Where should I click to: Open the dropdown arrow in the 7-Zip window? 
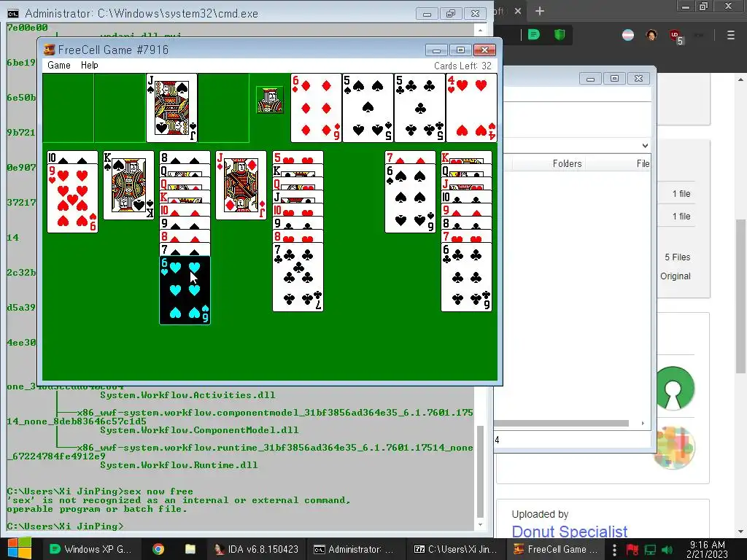pyautogui.click(x=645, y=145)
